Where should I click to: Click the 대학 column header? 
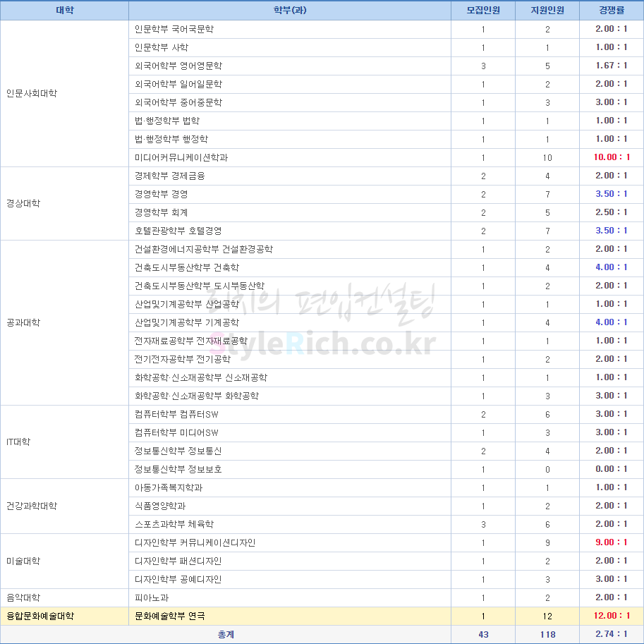coord(64,11)
